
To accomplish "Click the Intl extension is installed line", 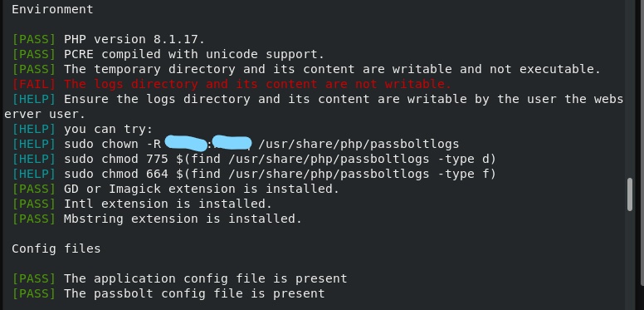I will pos(168,204).
